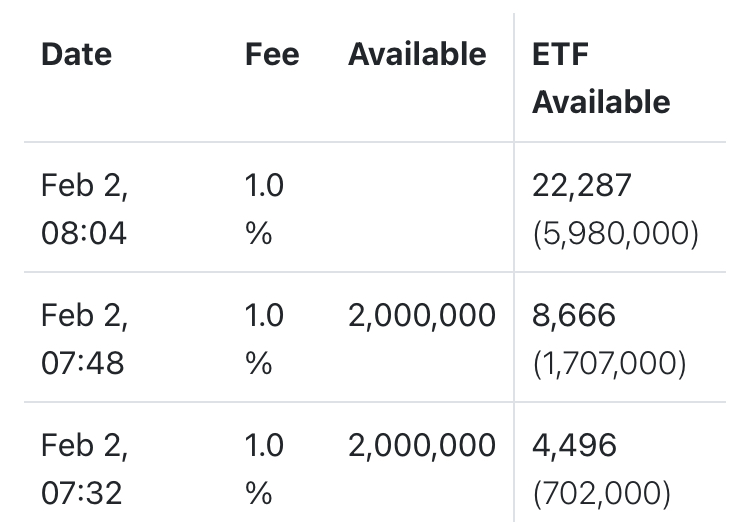Select the Feb 2, 07:32 date cell
The width and height of the screenshot is (750, 522).
tap(84, 469)
